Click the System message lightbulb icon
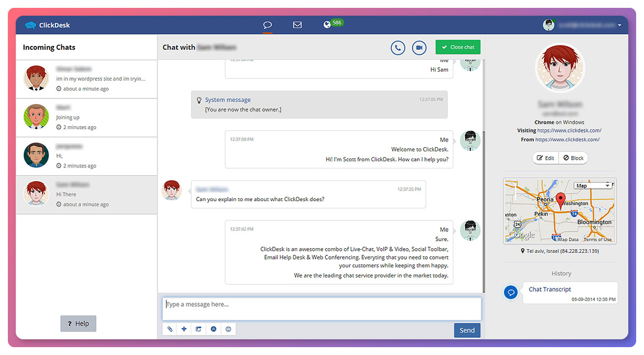 pos(199,99)
